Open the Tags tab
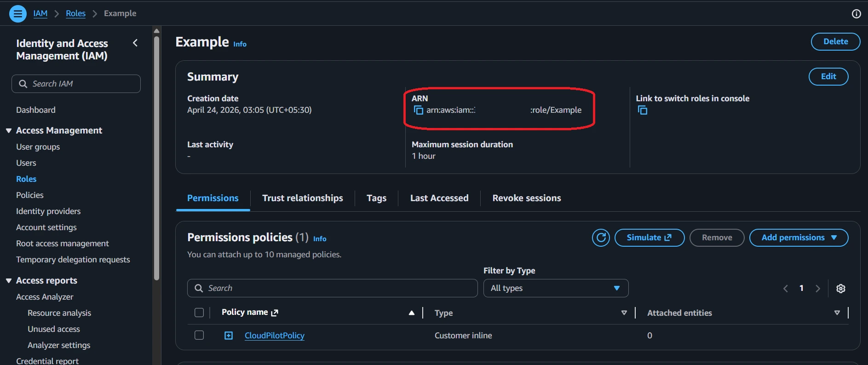 (376, 198)
